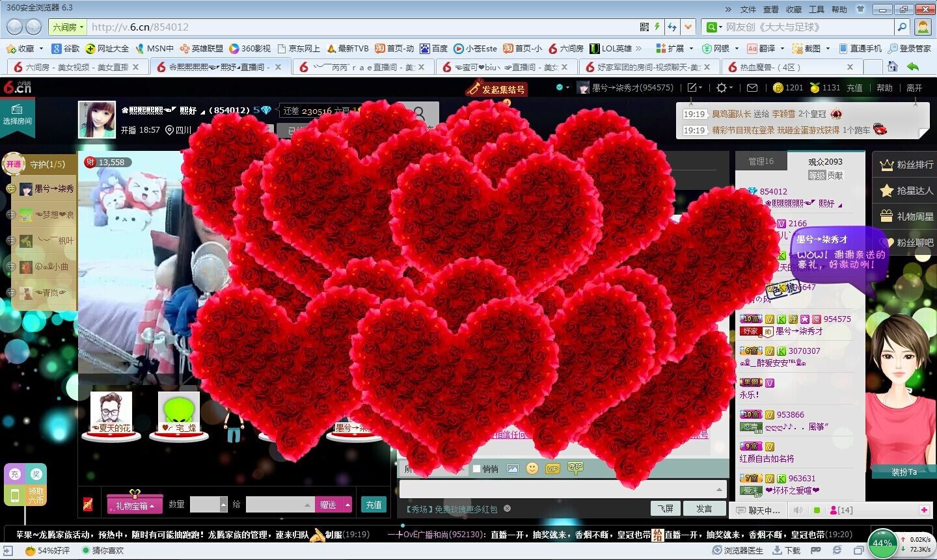This screenshot has width=937, height=560.
Task: Click the teal 充值 button near gift bar
Action: point(373,505)
